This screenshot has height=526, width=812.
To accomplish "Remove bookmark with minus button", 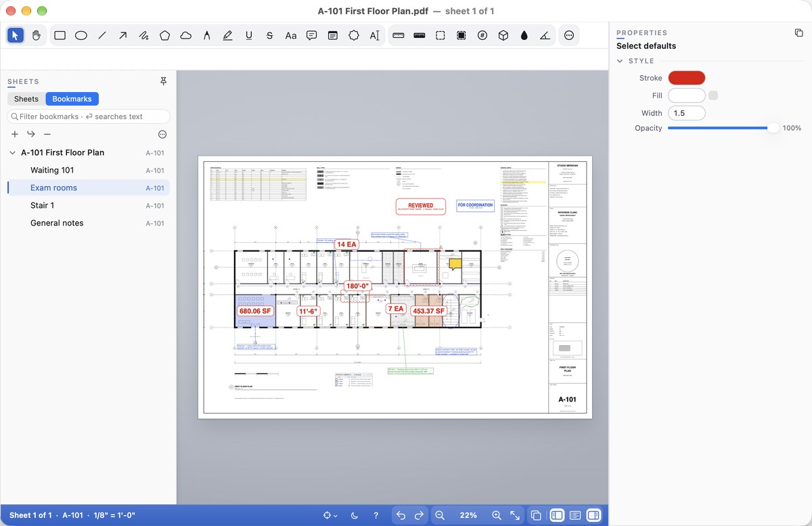I will (x=47, y=134).
